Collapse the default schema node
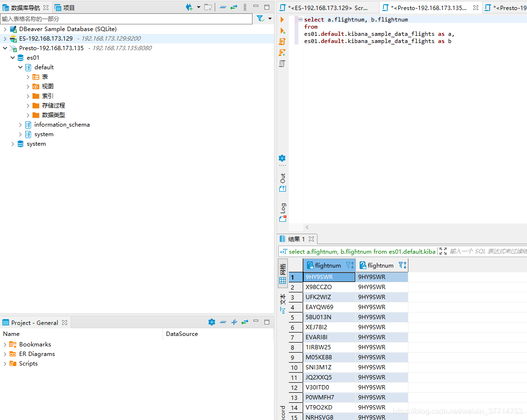The image size is (527, 420). pyautogui.click(x=20, y=67)
